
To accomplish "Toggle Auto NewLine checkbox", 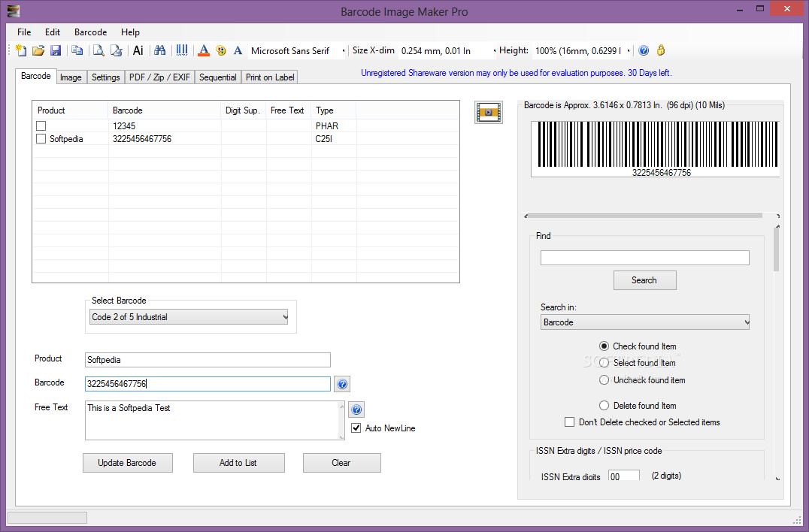I will click(x=356, y=428).
